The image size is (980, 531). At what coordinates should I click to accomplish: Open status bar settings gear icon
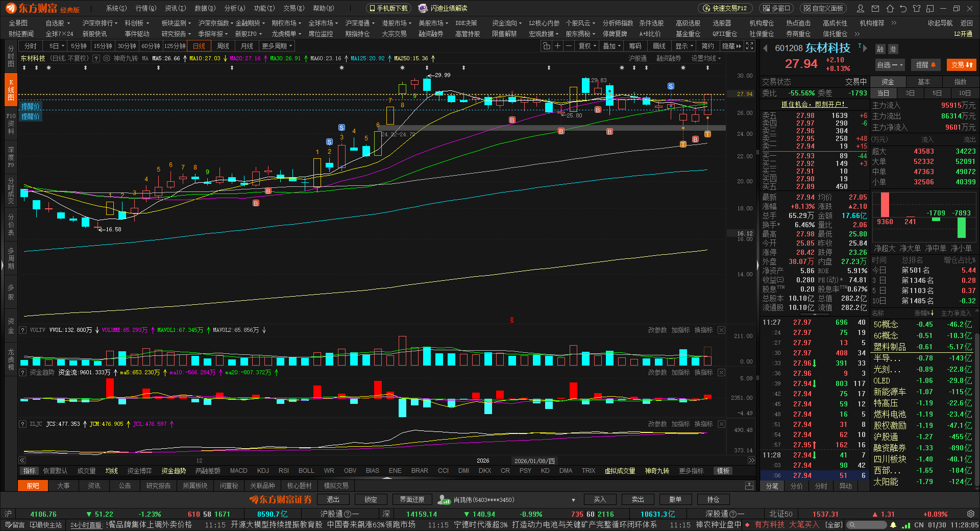(x=971, y=514)
